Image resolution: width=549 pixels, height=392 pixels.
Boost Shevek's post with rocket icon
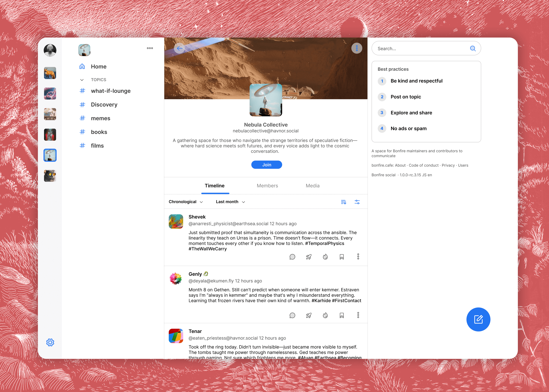(x=308, y=257)
